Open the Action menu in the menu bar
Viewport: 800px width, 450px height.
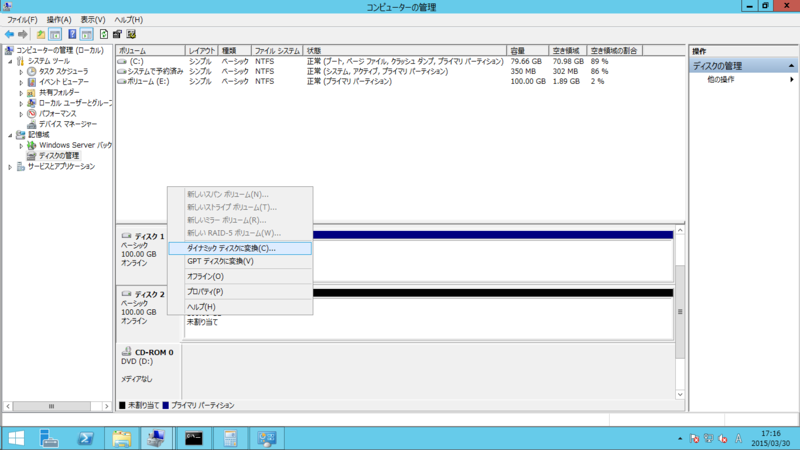(x=60, y=20)
